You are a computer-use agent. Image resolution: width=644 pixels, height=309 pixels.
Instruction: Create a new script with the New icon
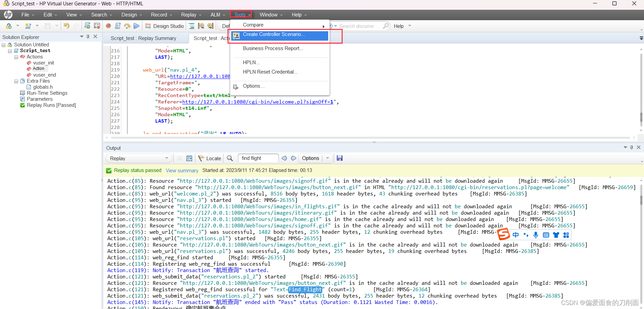click(28, 26)
